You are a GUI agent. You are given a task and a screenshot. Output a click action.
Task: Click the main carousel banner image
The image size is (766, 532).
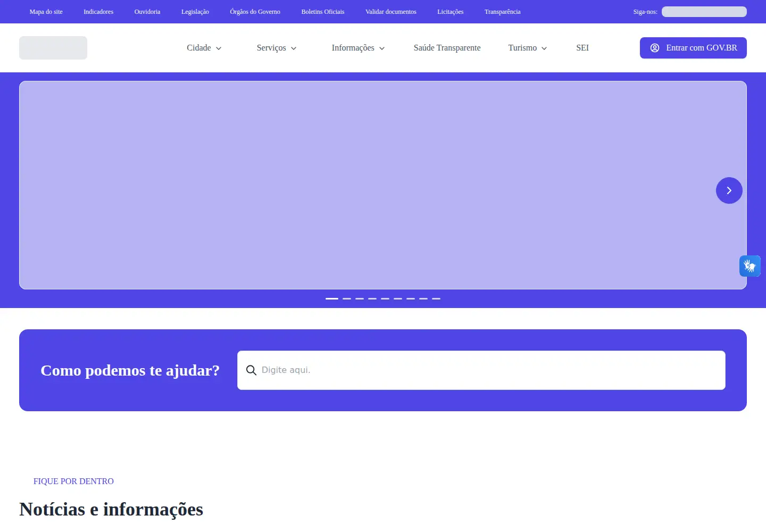click(x=383, y=185)
